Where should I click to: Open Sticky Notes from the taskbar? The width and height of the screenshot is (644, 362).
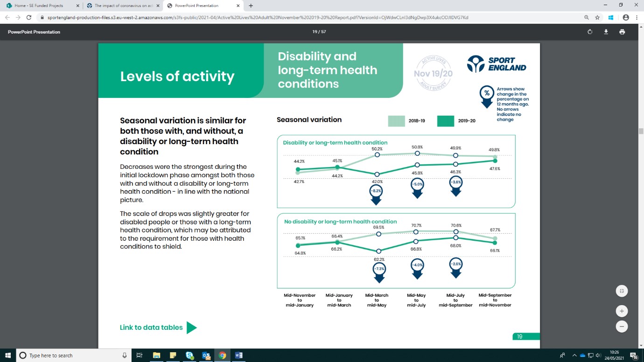click(x=173, y=355)
